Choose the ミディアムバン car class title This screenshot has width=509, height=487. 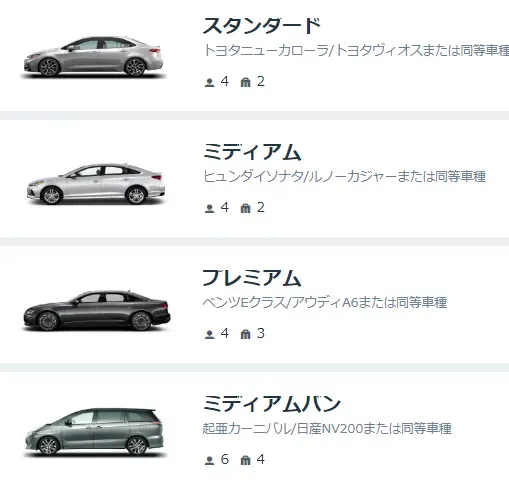[272, 404]
